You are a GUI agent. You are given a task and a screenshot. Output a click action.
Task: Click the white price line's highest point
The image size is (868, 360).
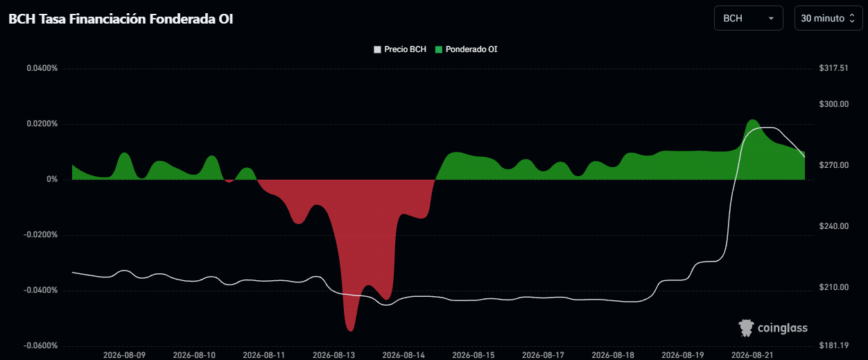coord(766,127)
